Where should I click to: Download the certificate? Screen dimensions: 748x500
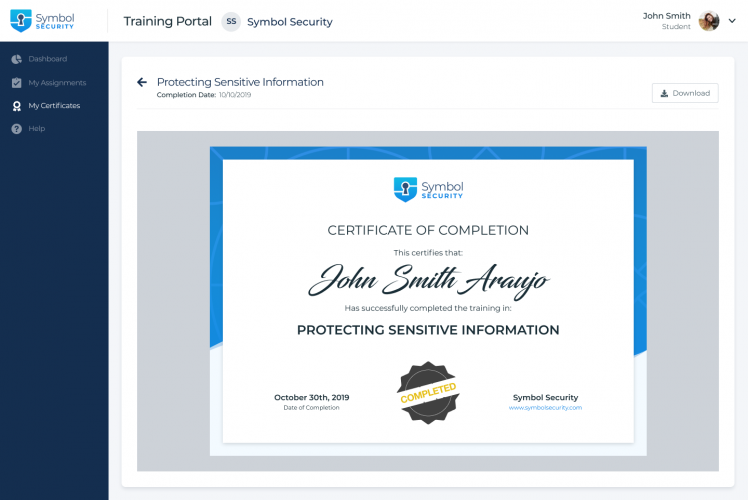coord(685,93)
